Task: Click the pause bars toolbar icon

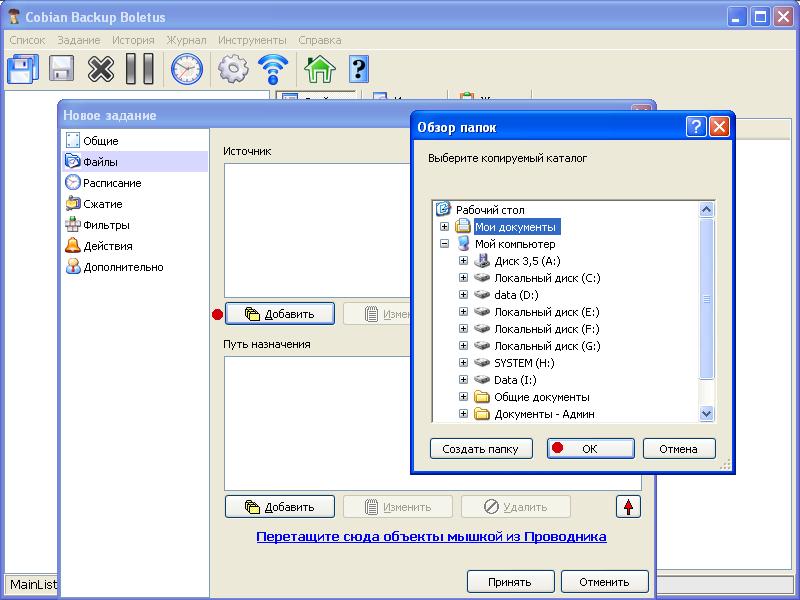Action: click(x=140, y=68)
